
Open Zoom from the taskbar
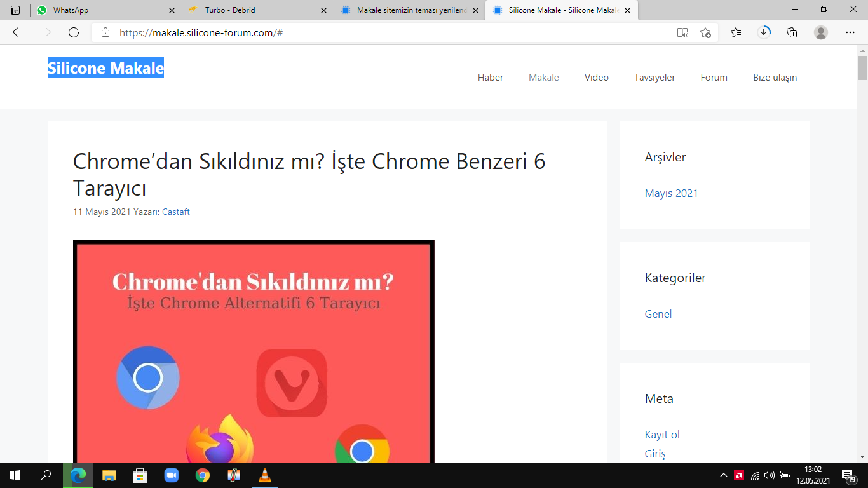tap(172, 475)
